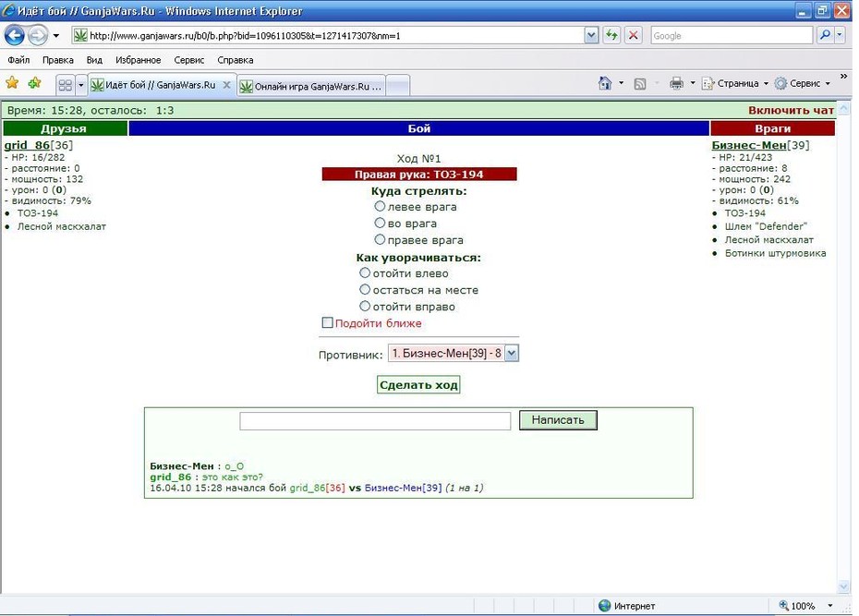Screen dimensions: 859x616
Task: Click the Интернет security zone globe icon
Action: click(605, 606)
